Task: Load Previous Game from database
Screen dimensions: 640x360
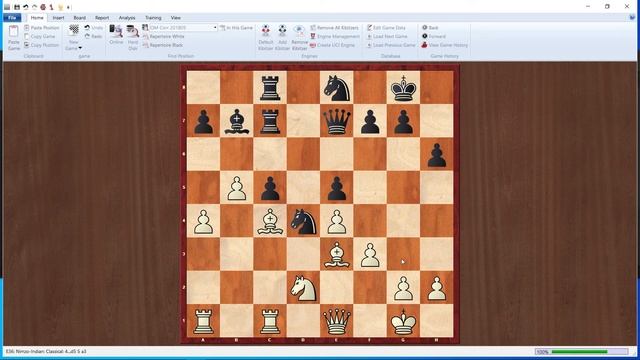Action: [x=391, y=45]
